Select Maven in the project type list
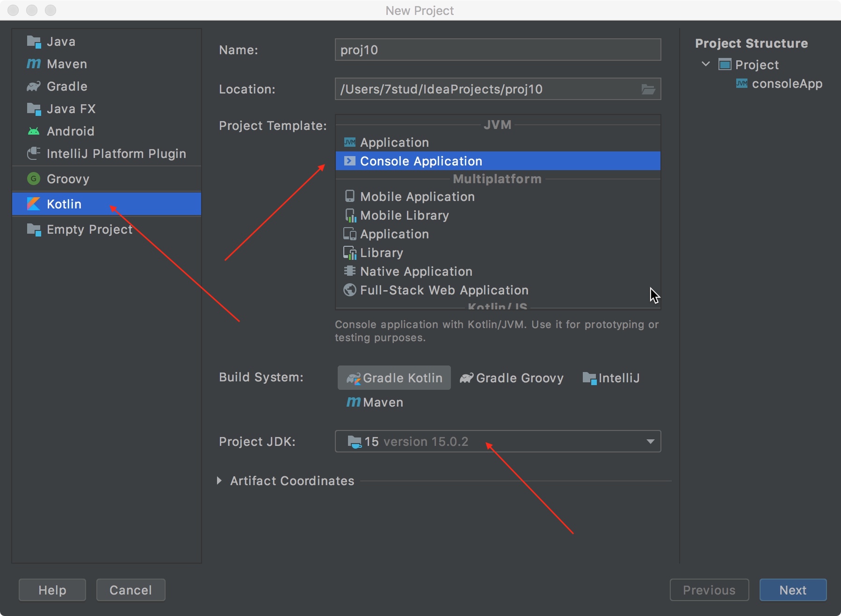The width and height of the screenshot is (841, 616). coord(66,64)
